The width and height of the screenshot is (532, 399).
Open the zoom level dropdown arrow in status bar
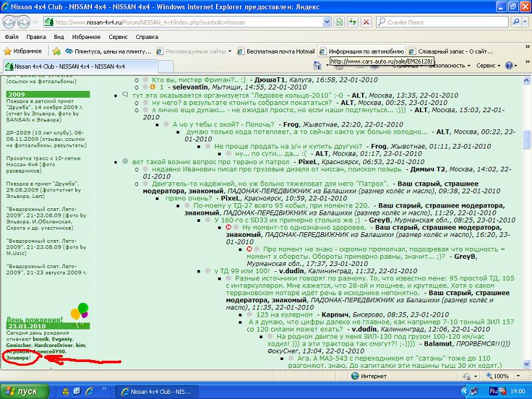click(518, 376)
